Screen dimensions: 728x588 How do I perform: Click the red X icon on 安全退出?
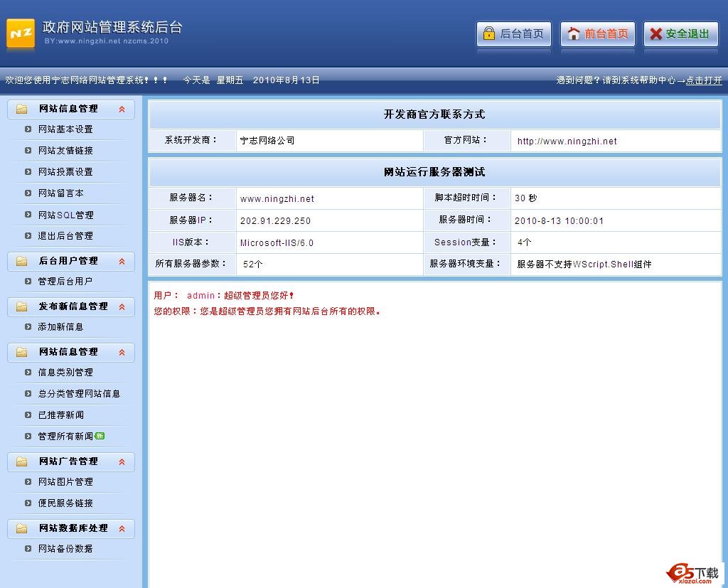click(655, 33)
